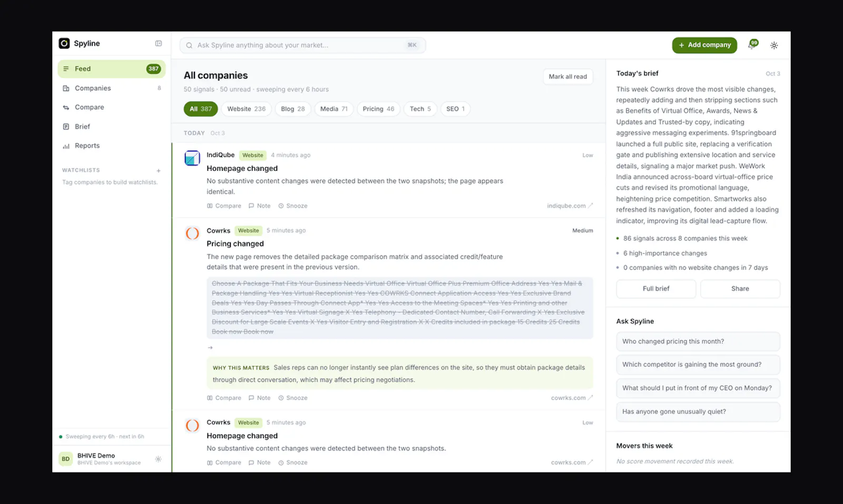
Task: Toggle light theme sun icon in header
Action: pos(774,45)
